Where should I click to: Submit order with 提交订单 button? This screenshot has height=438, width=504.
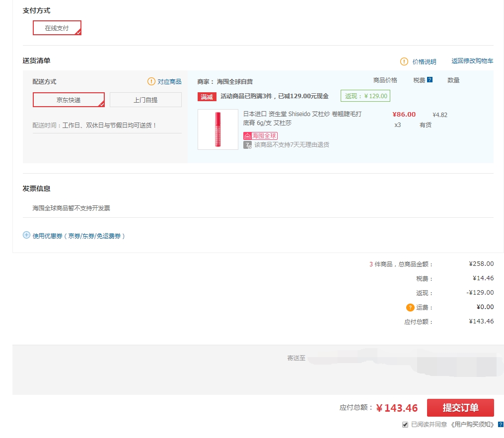(460, 408)
